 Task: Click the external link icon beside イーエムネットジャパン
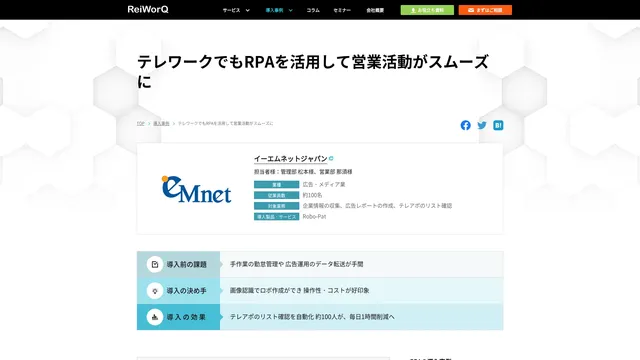click(x=331, y=158)
